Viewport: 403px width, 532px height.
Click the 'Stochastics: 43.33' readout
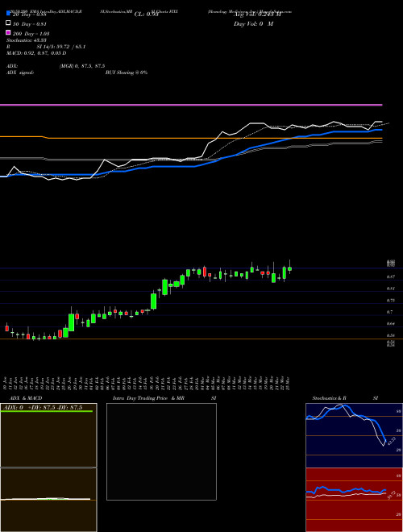coord(27,40)
